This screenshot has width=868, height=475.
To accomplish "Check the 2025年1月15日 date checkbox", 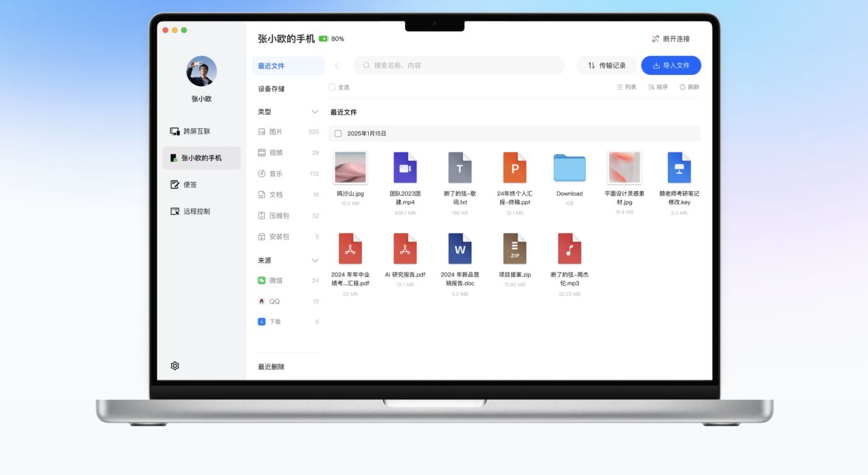I will 338,134.
